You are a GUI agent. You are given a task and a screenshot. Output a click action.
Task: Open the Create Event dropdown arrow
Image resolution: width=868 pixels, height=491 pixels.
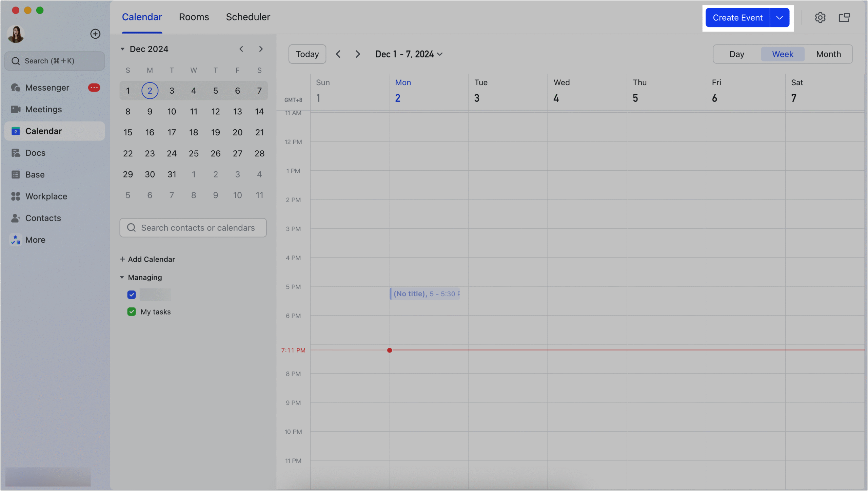coord(780,17)
